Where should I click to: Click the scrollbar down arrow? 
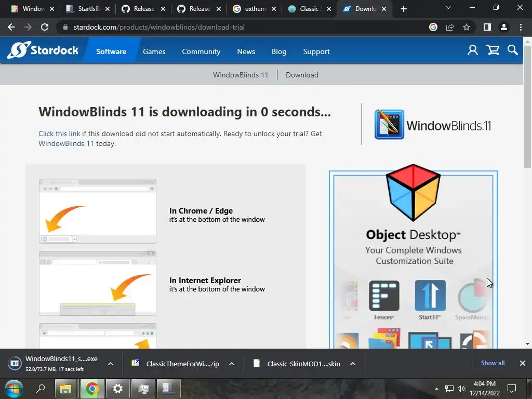click(x=528, y=344)
